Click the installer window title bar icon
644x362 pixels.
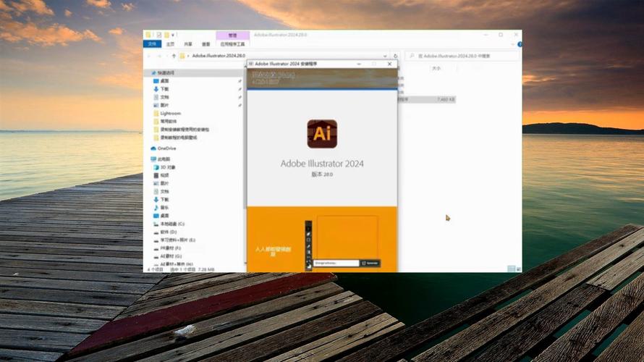pyautogui.click(x=250, y=64)
